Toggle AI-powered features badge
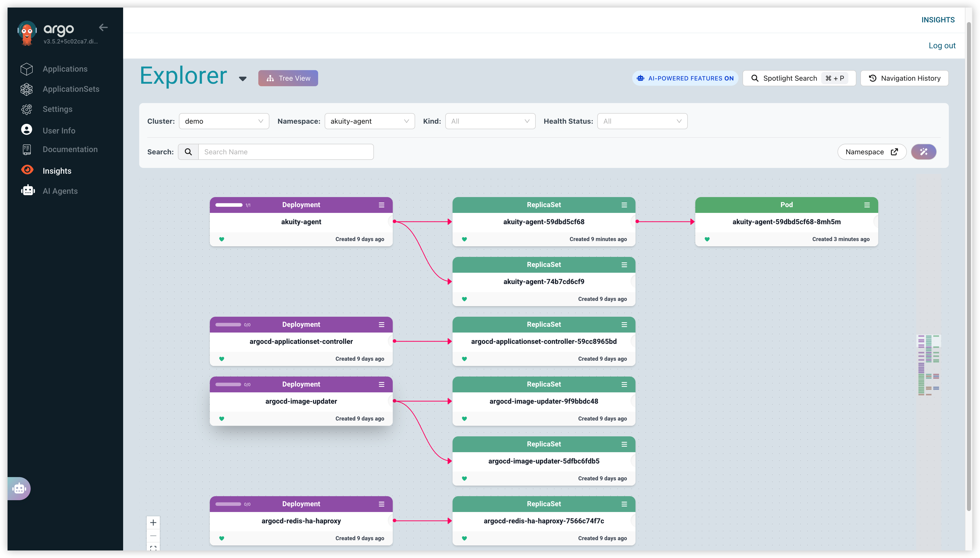This screenshot has height=558, width=980. click(685, 78)
